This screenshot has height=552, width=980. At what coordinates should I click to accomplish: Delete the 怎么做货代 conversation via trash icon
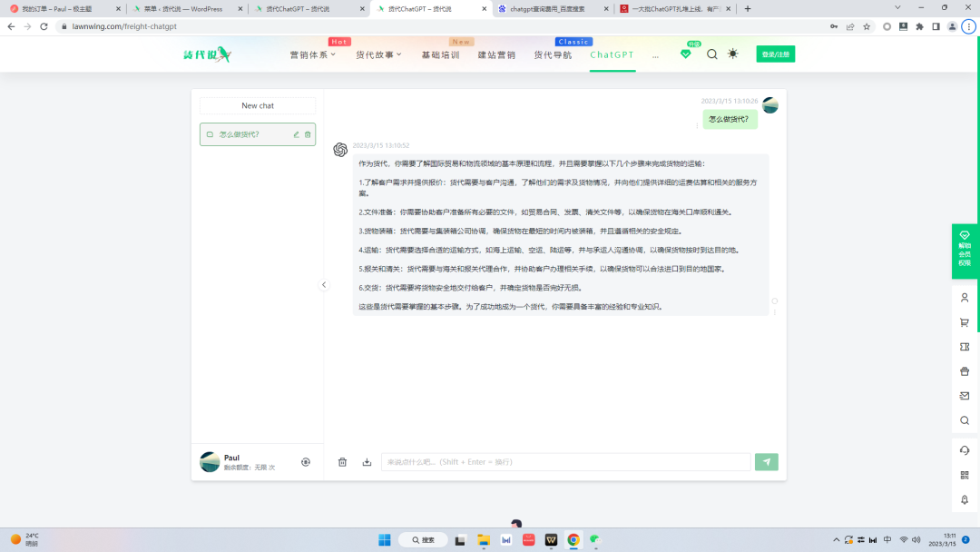308,133
